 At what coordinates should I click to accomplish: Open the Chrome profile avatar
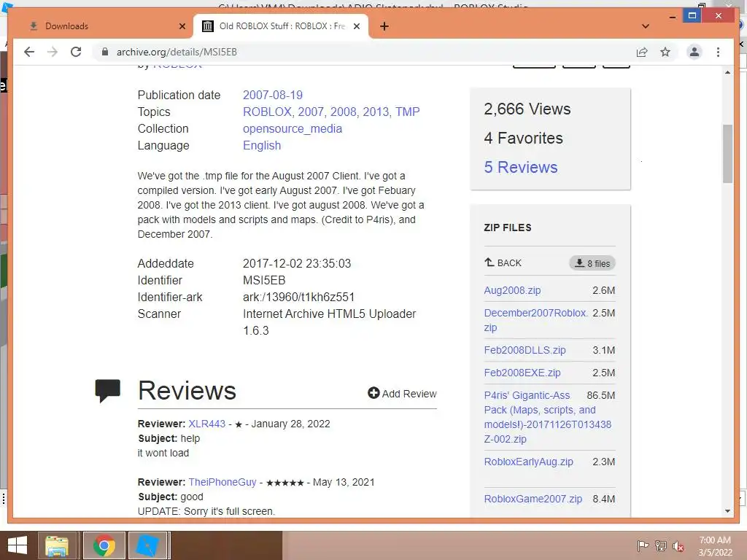click(694, 52)
